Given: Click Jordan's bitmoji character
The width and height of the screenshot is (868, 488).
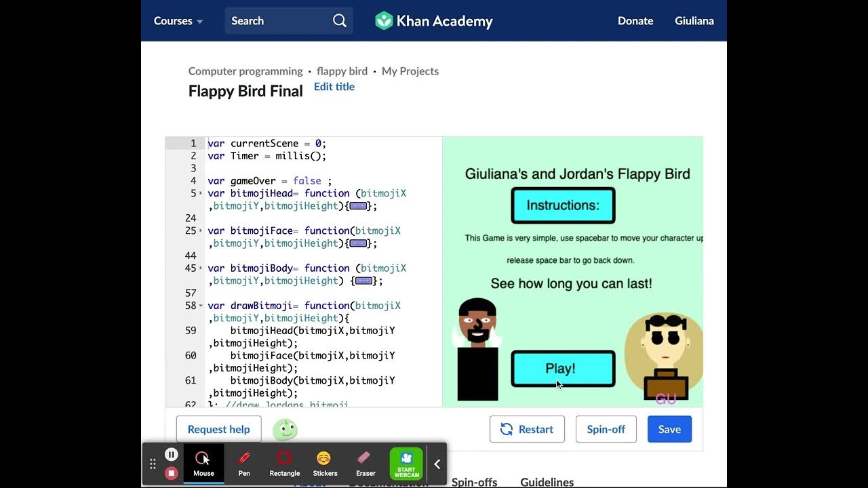Looking at the screenshot, I should click(477, 349).
